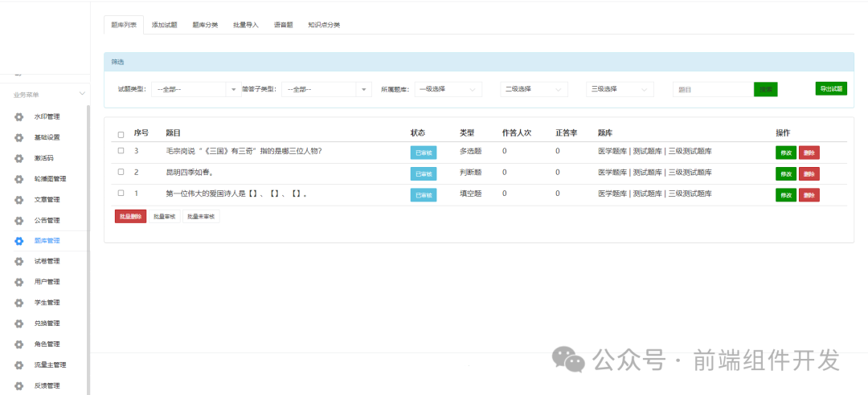This screenshot has width=868, height=395.
Task: Check the box for question row 3
Action: [121, 150]
